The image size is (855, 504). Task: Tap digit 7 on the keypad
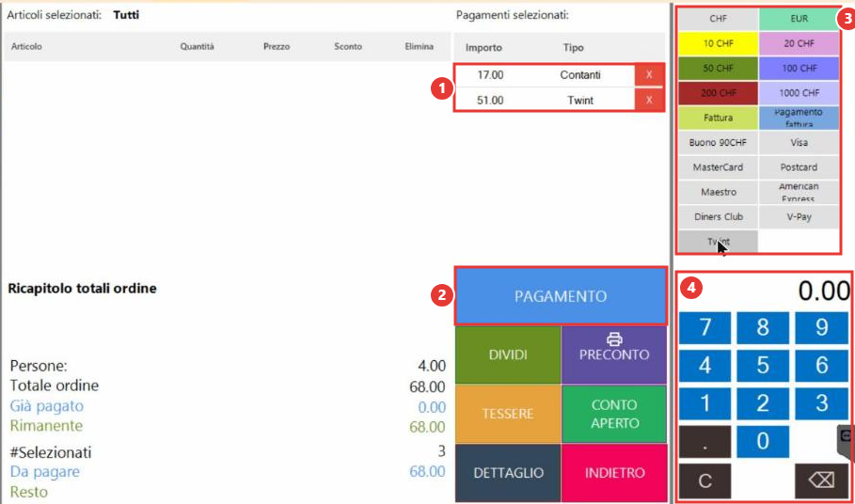[705, 327]
